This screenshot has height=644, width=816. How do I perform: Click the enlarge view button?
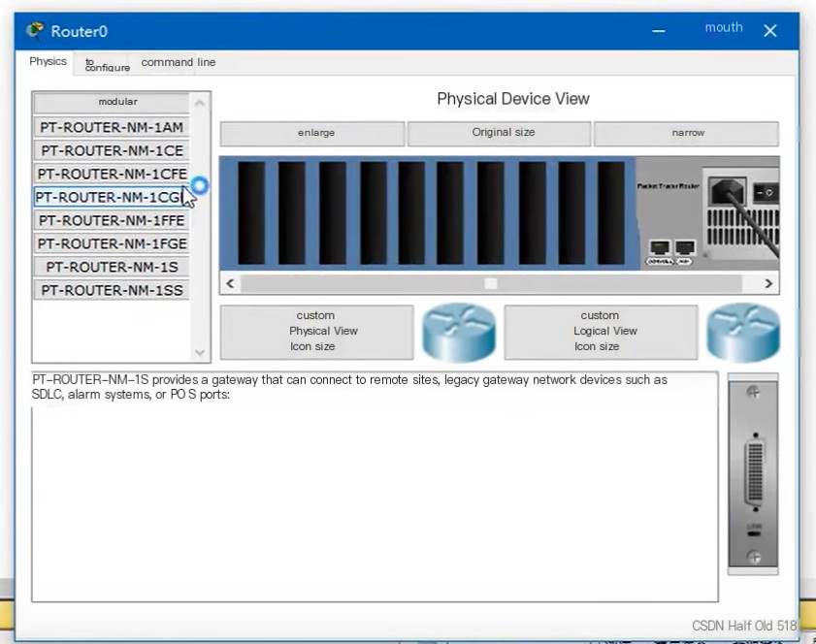pos(312,133)
